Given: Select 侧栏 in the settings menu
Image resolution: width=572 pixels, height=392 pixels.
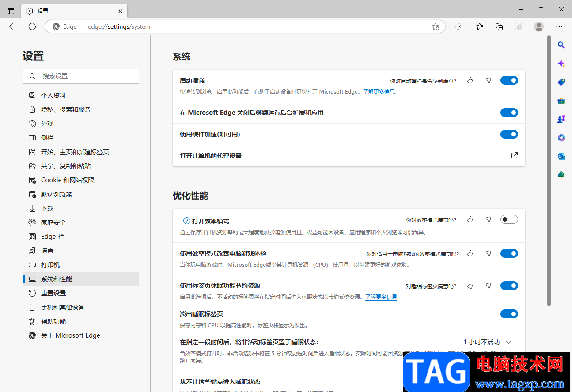Looking at the screenshot, I should click(x=81, y=138).
